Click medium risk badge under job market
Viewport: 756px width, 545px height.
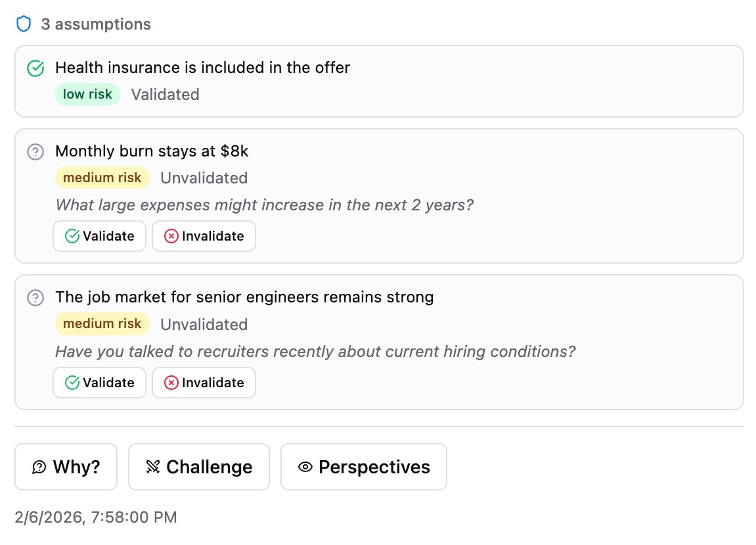[x=102, y=324]
